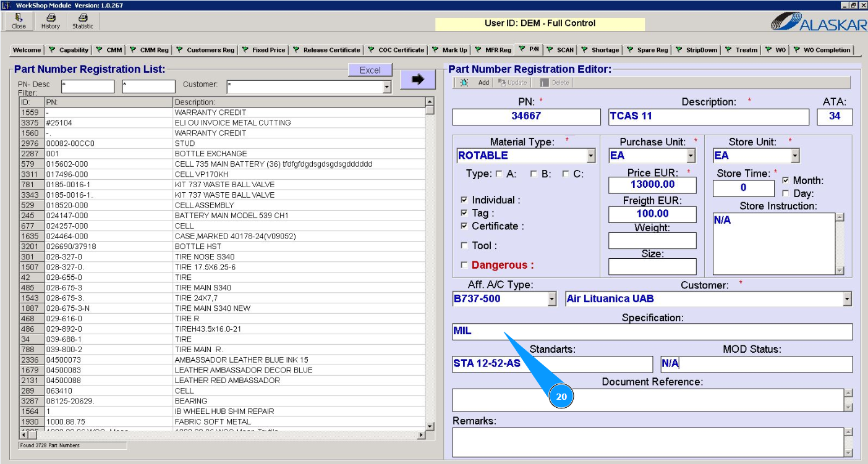Open the Statistic printer icon
Viewport: 868px width, 464px height.
click(83, 18)
